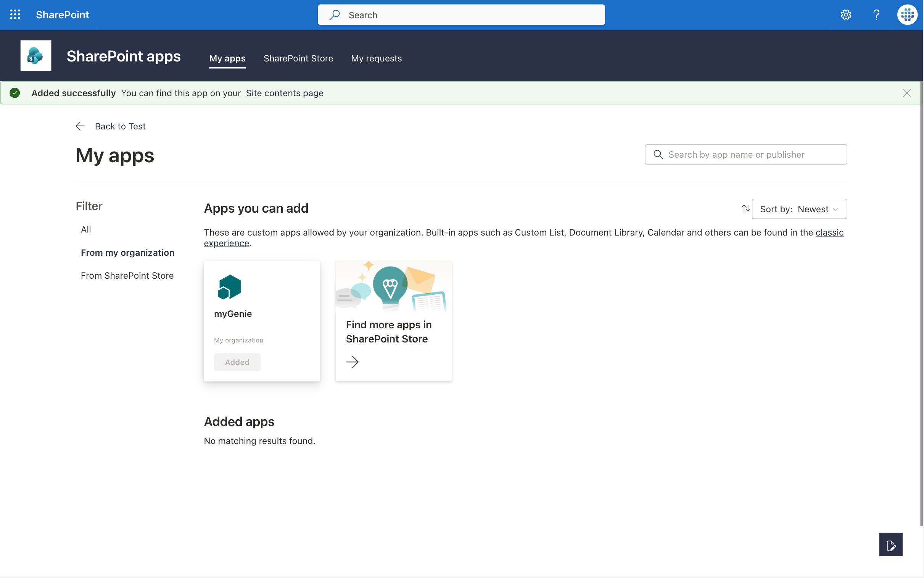This screenshot has width=924, height=578.
Task: Click the search icon in top search bar
Action: pyautogui.click(x=335, y=15)
